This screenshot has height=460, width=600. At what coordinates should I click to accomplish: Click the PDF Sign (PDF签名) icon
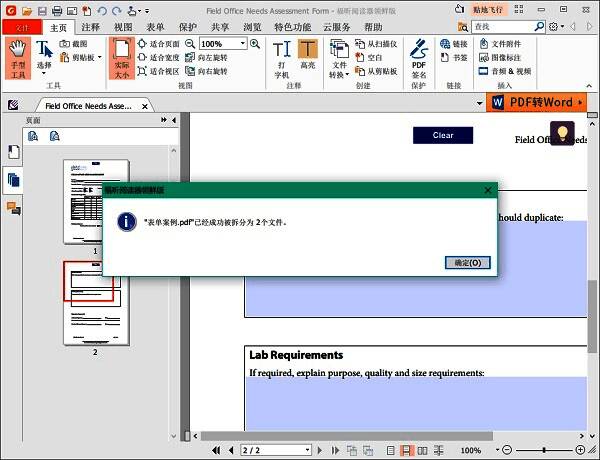[419, 58]
